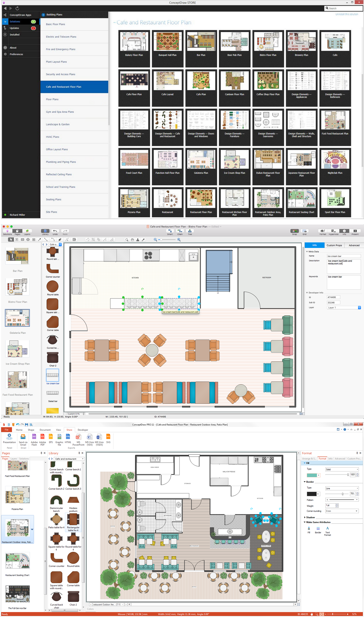Viewport: 364px width, 631px height.
Task: Export to MS PowerPoint
Action: 78,439
